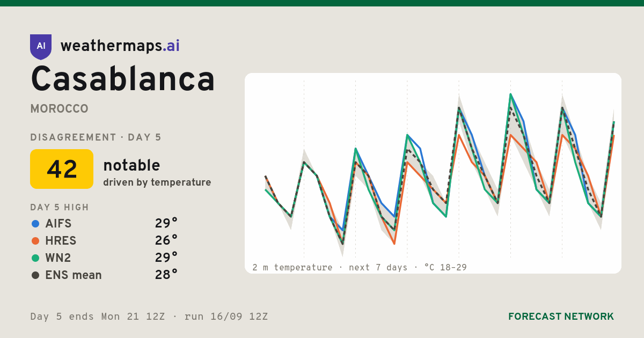The width and height of the screenshot is (644, 338).
Task: Click the dark ENS mean legend dot
Action: pos(35,275)
